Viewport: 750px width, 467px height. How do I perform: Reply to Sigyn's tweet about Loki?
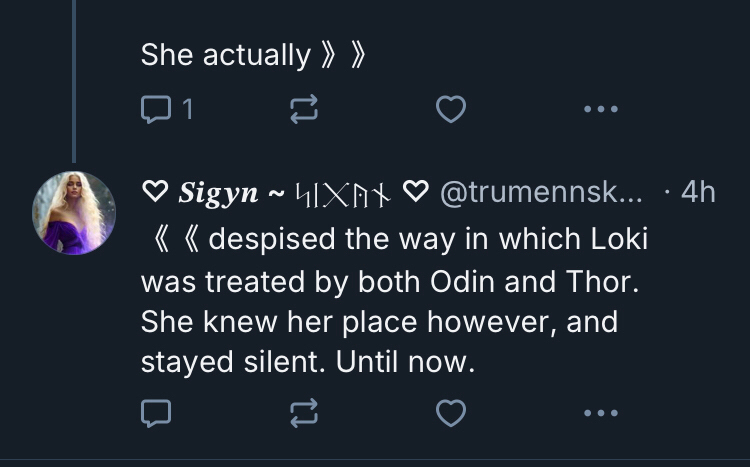point(155,411)
